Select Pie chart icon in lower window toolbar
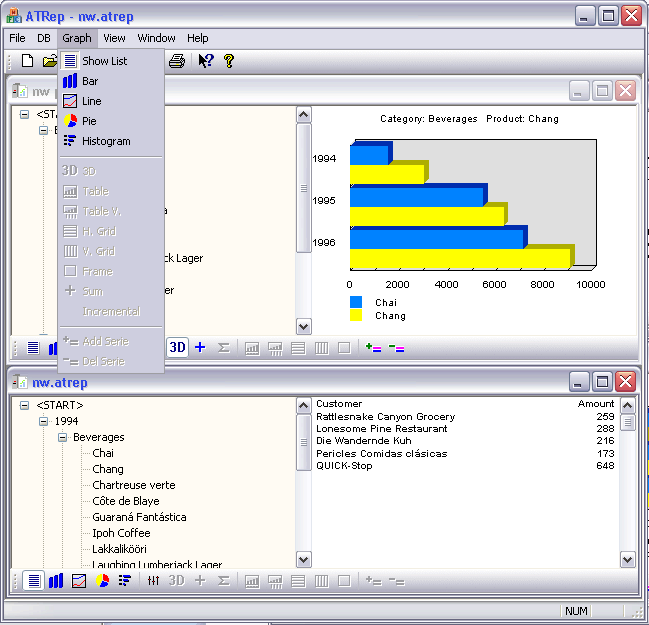This screenshot has height=625, width=649. coord(102,581)
